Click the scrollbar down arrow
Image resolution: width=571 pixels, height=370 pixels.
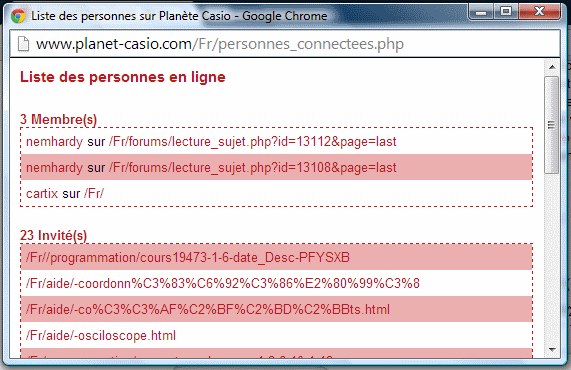click(552, 350)
